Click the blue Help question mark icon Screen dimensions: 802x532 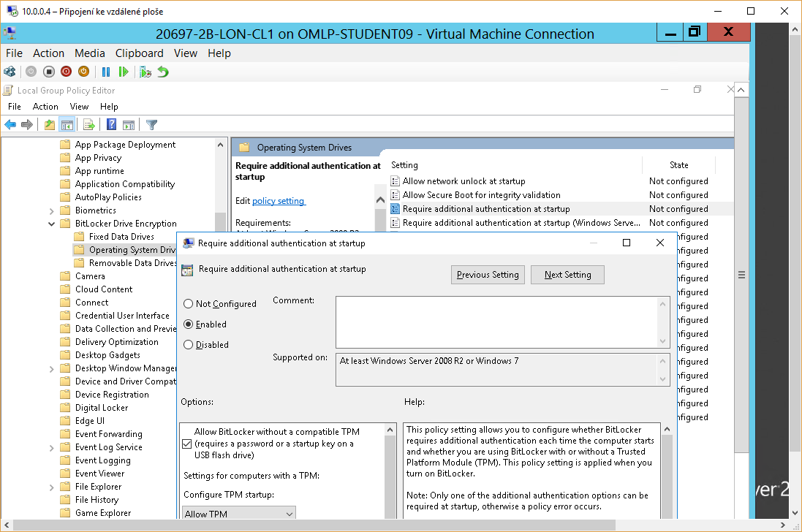pos(112,124)
